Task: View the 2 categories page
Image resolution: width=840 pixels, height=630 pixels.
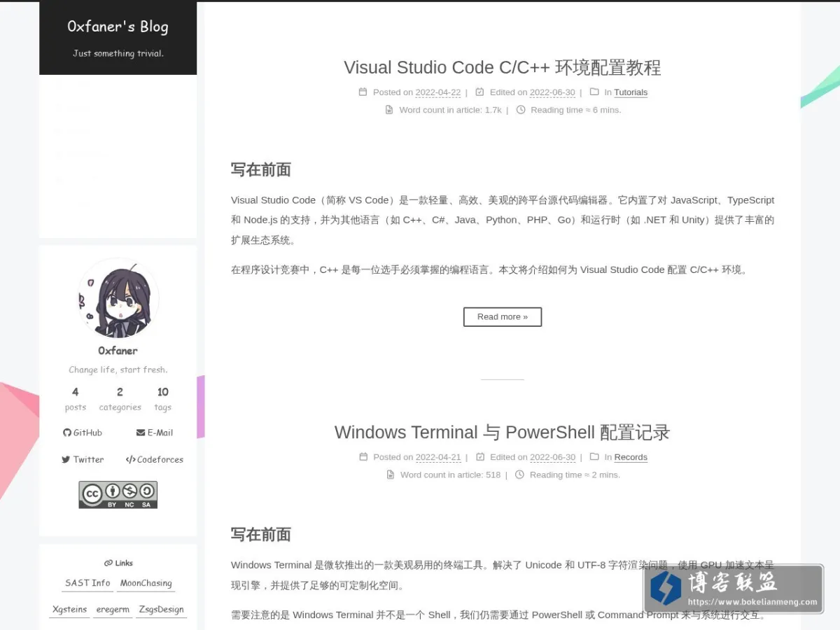Action: pos(120,399)
